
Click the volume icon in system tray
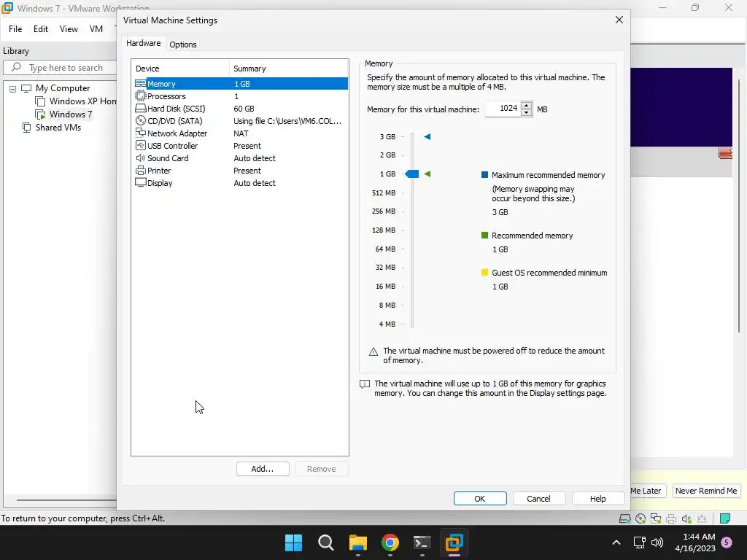tap(657, 542)
